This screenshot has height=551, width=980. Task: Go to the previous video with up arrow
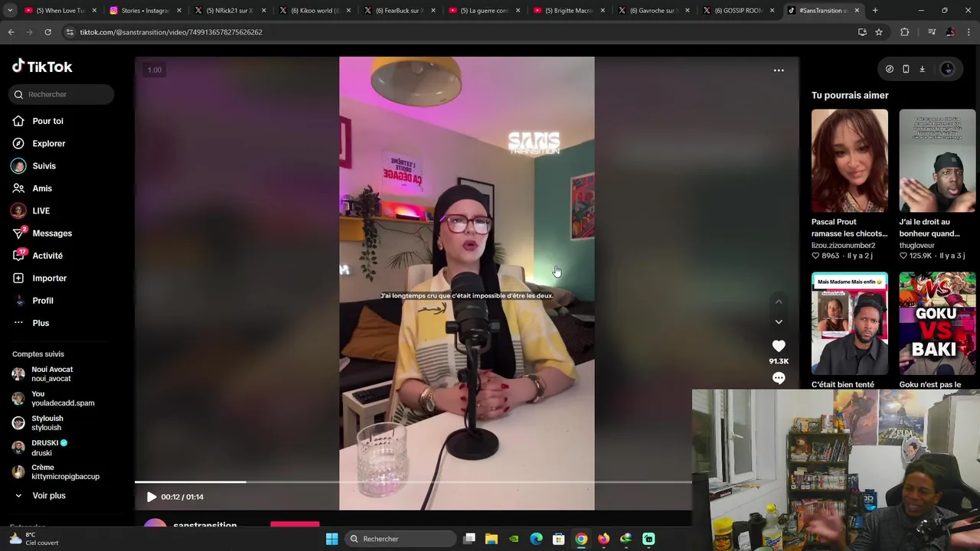[779, 302]
